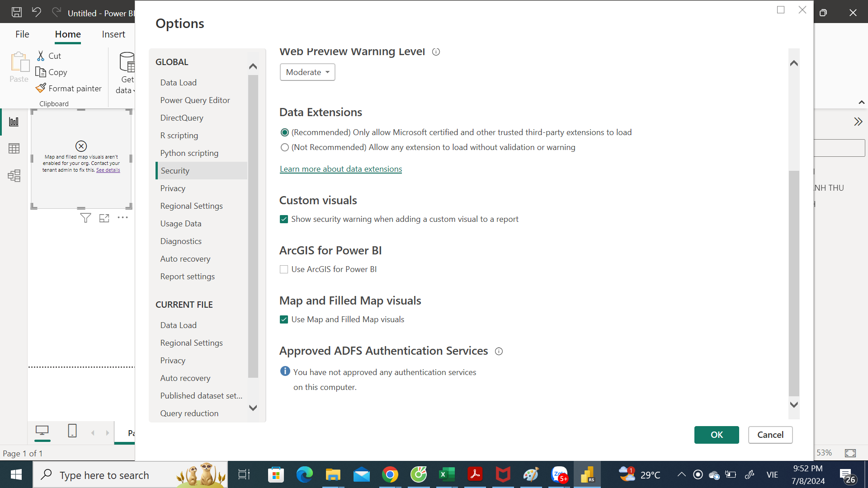Click the Undo arrow icon
868x488 pixels.
coord(37,12)
